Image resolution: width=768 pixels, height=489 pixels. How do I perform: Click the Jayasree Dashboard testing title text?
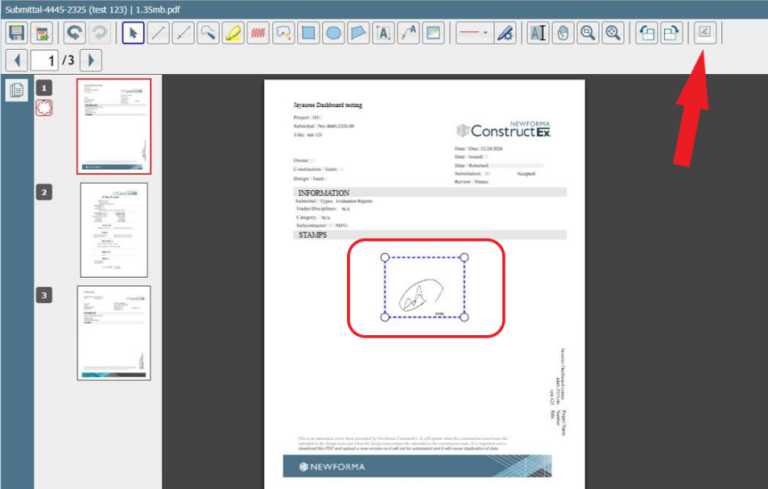coord(328,105)
